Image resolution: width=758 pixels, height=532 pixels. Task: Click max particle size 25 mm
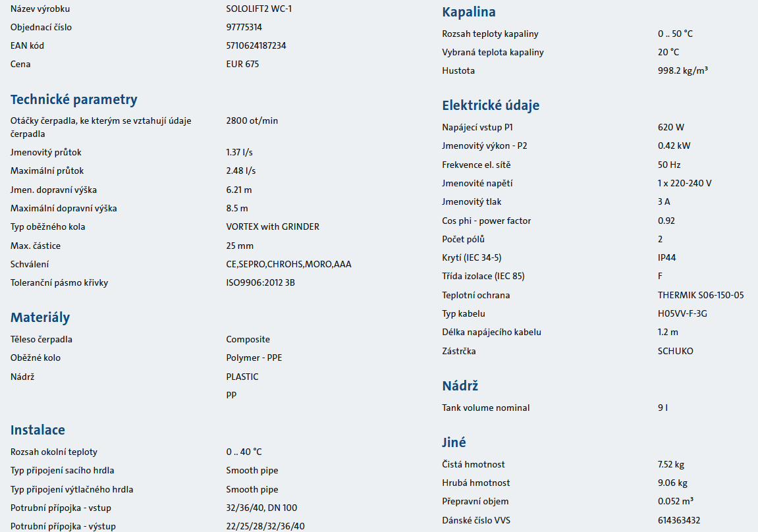pyautogui.click(x=240, y=246)
